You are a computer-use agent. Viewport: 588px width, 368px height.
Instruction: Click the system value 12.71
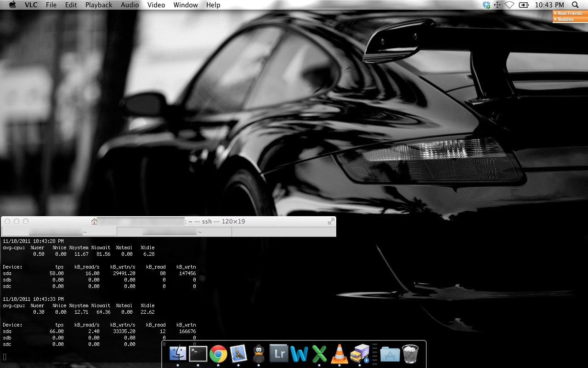coord(81,312)
